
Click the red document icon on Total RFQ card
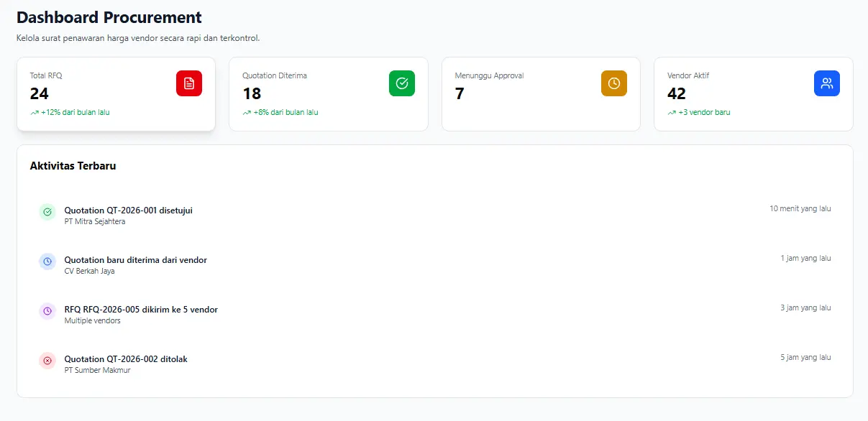tap(188, 83)
